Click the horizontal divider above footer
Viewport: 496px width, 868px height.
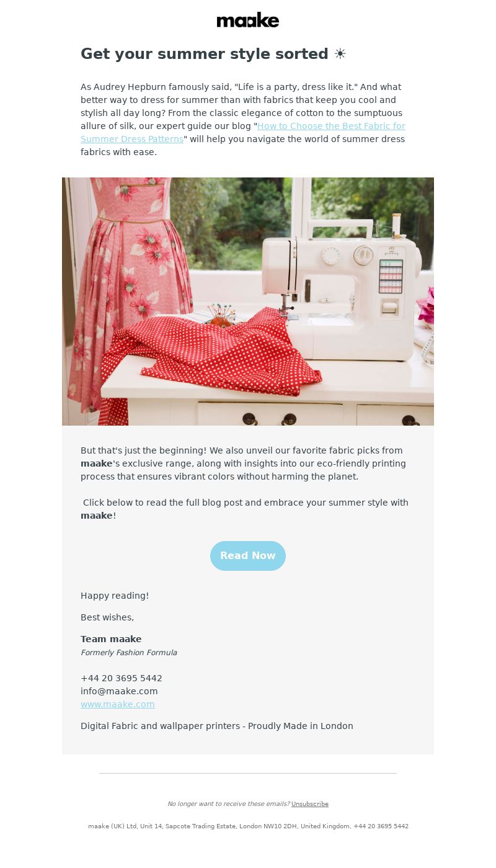click(248, 773)
